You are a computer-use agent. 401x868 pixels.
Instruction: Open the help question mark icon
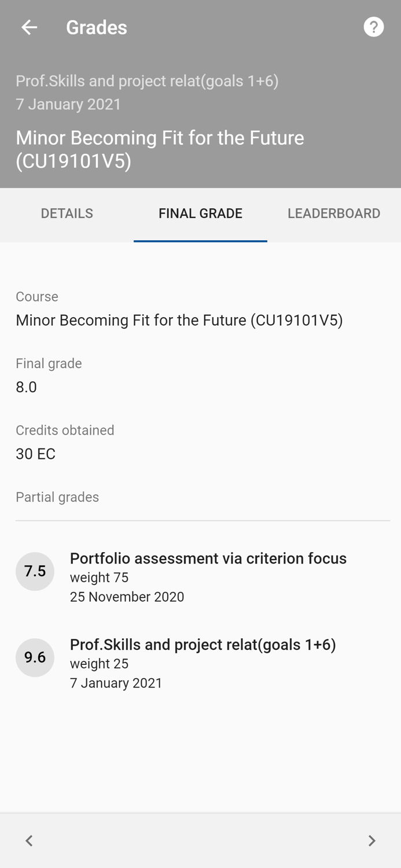(373, 27)
